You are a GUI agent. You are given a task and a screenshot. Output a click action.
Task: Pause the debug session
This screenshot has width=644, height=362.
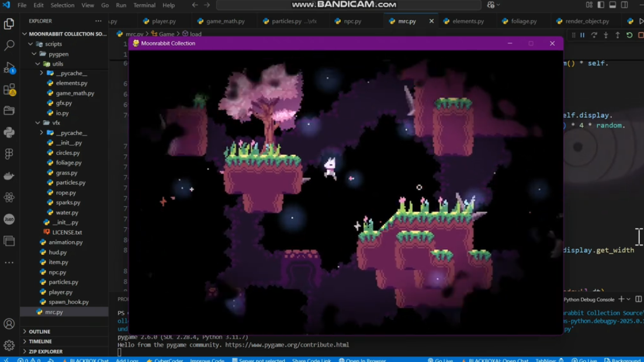coord(582,36)
